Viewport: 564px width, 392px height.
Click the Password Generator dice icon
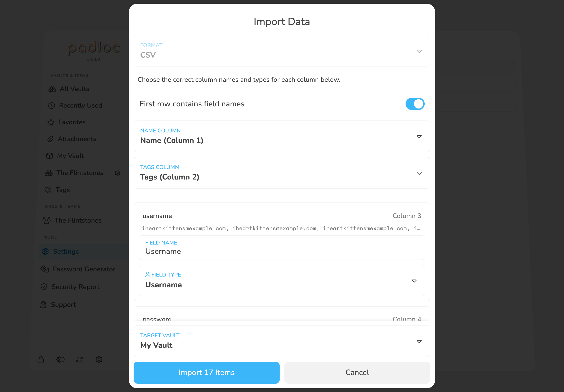click(x=45, y=269)
